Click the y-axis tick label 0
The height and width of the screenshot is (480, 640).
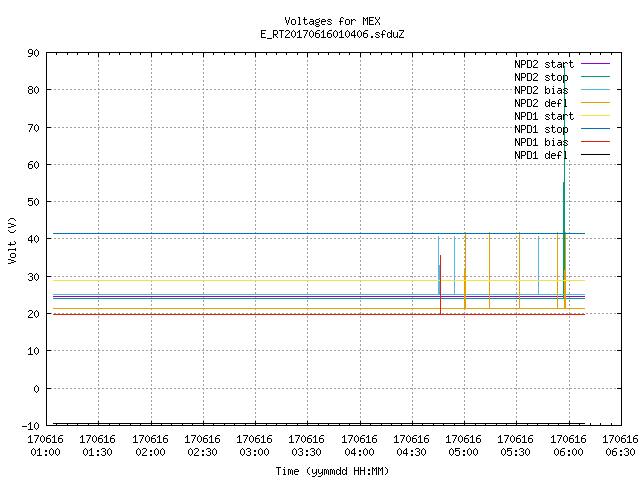37,389
